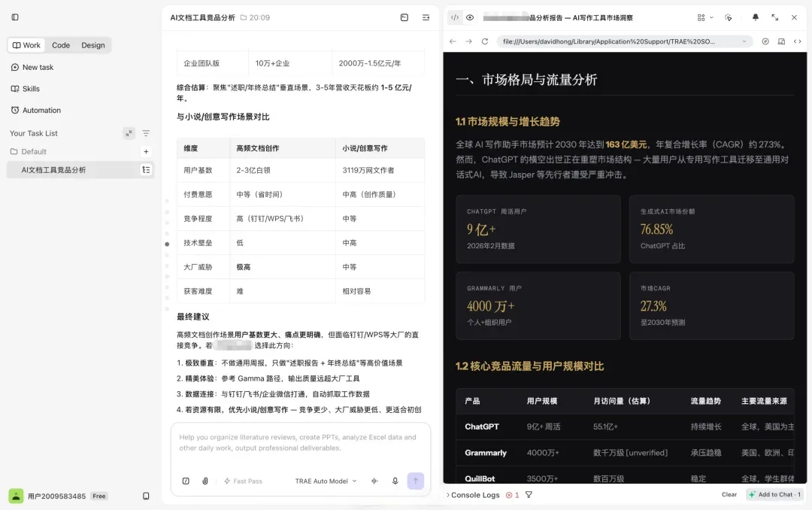Switch preview to code view
This screenshot has width=812, height=510.
tap(455, 17)
